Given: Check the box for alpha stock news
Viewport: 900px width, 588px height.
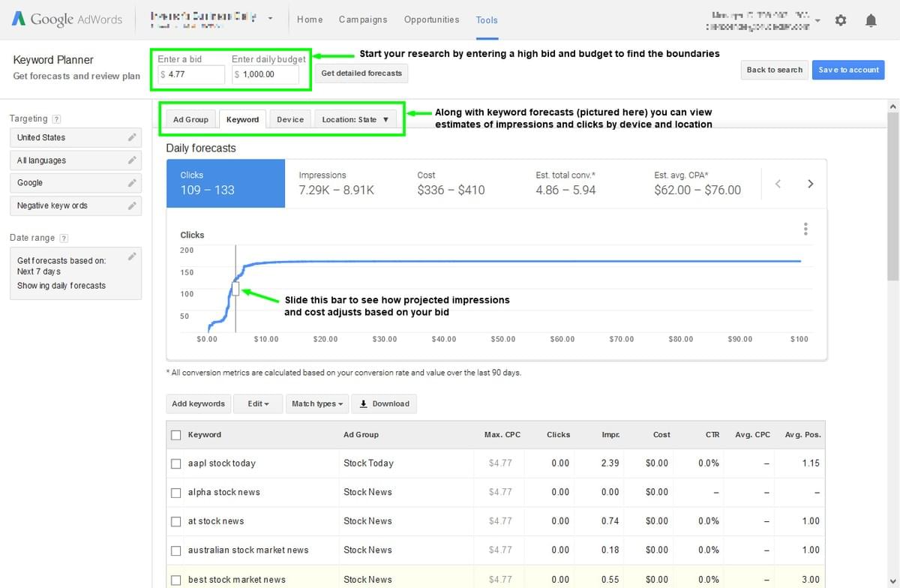Looking at the screenshot, I should click(x=176, y=493).
